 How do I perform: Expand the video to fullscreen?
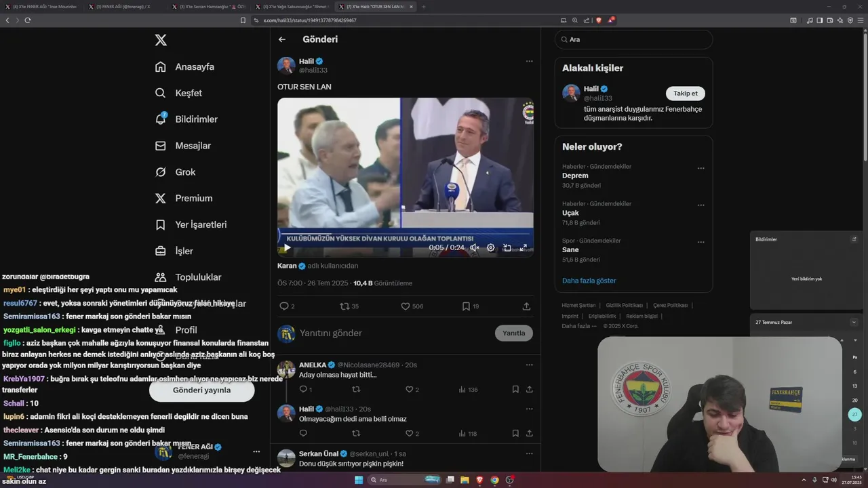click(524, 248)
